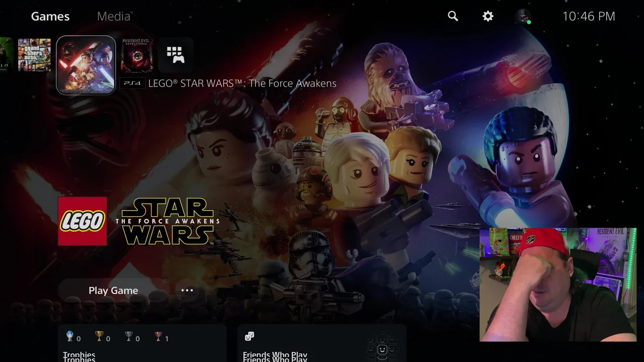Screen dimensions: 644x362
Task: Select the Grand Theft Auto game tile
Action: (34, 55)
